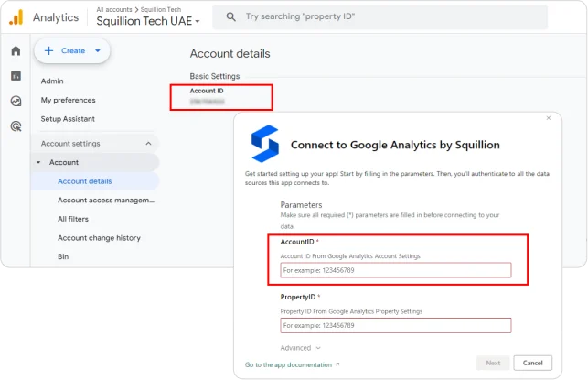Click the Squillion Tech breadcrumb
588x380 pixels.
pos(161,9)
